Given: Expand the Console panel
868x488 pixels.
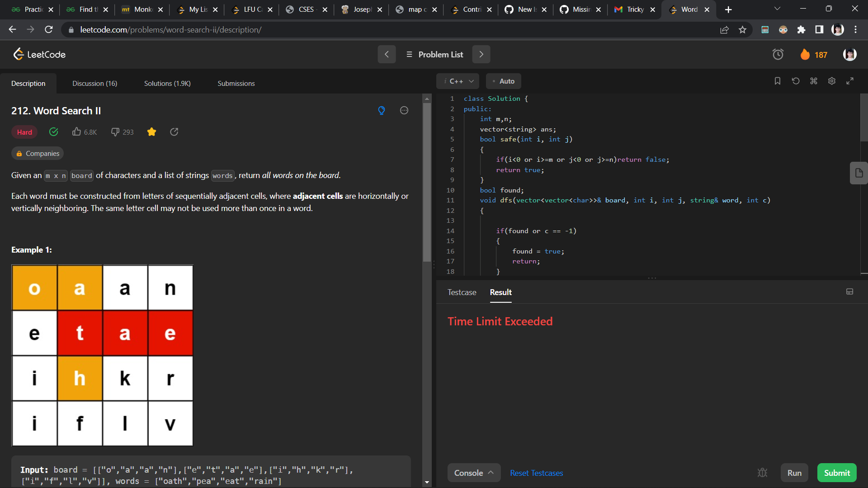Looking at the screenshot, I should tap(473, 473).
